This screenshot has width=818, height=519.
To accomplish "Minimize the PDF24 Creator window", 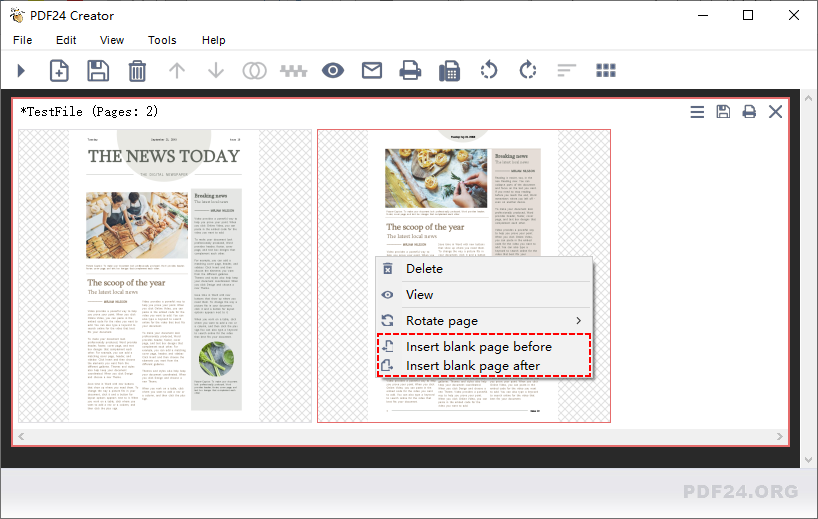I will tap(703, 15).
